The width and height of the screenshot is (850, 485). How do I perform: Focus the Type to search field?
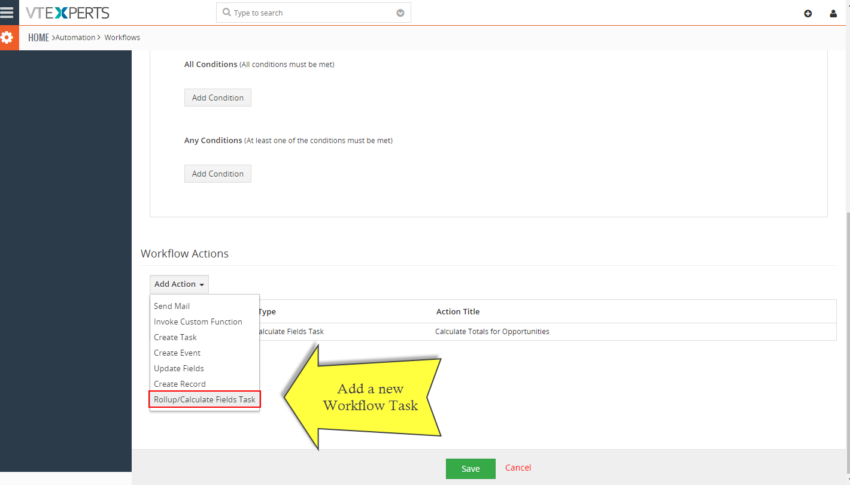point(313,13)
